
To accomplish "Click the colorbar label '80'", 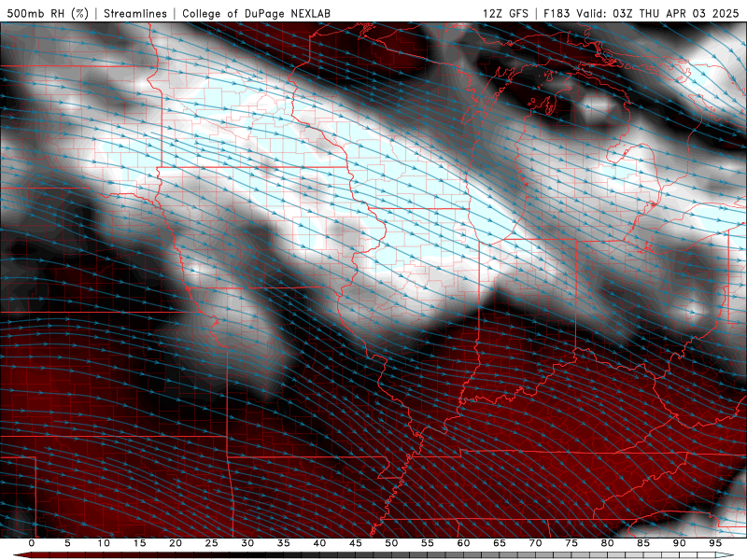I will coord(608,543).
